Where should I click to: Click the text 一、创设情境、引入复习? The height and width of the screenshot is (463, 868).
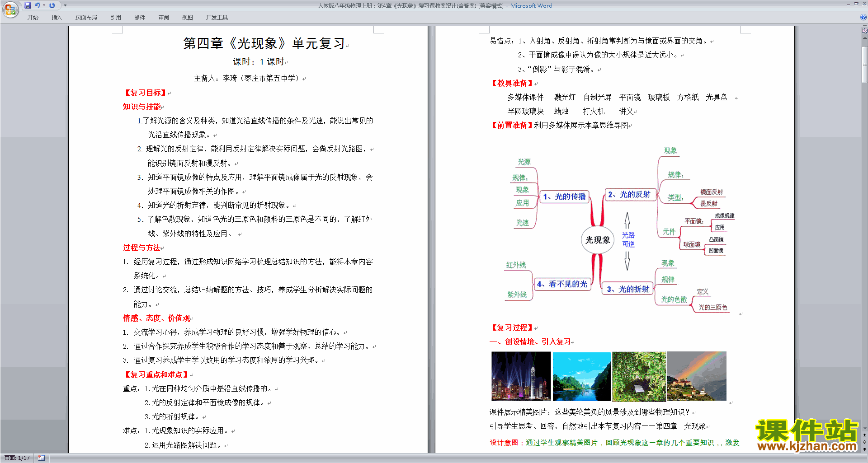(x=530, y=341)
